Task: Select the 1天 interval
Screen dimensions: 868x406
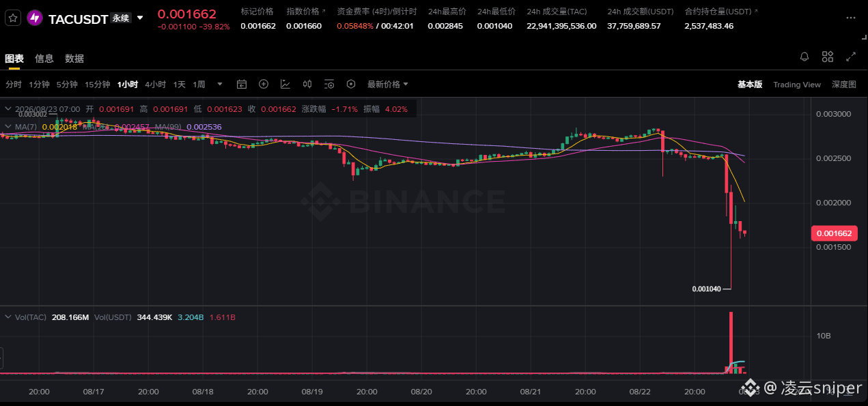Action: (179, 85)
